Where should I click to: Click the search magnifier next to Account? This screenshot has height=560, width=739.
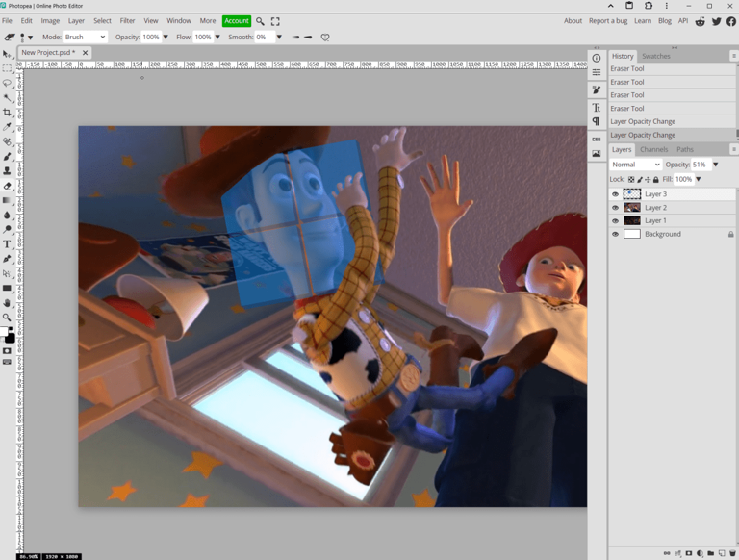pyautogui.click(x=260, y=21)
